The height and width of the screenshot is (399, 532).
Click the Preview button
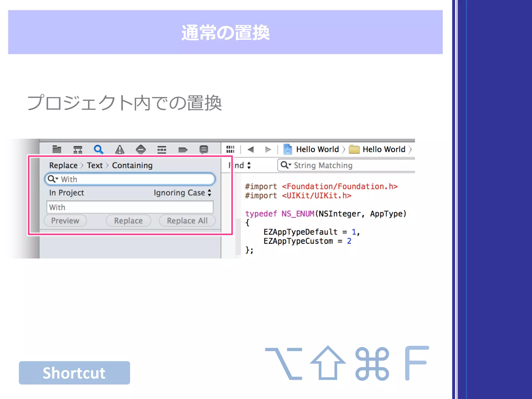(65, 221)
